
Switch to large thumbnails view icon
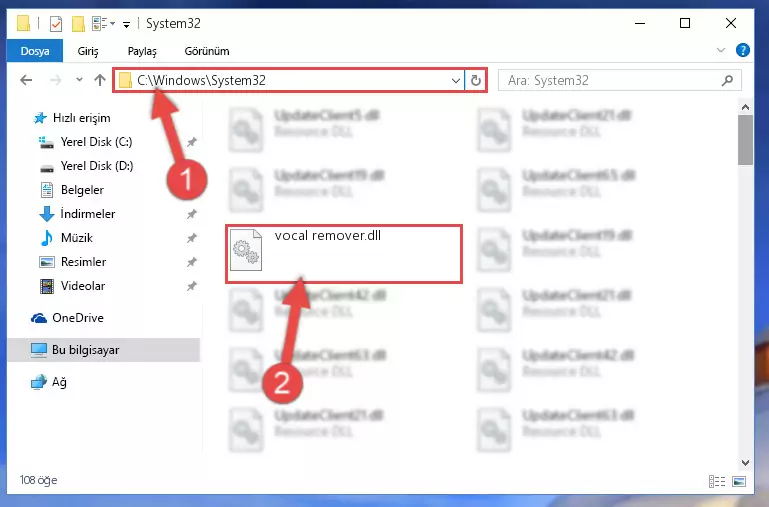point(739,482)
